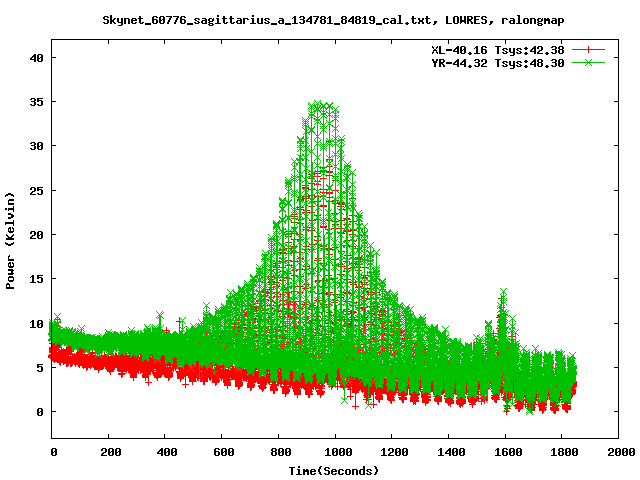Click x-axis tick label 2000
The width and height of the screenshot is (640, 480).
click(622, 452)
